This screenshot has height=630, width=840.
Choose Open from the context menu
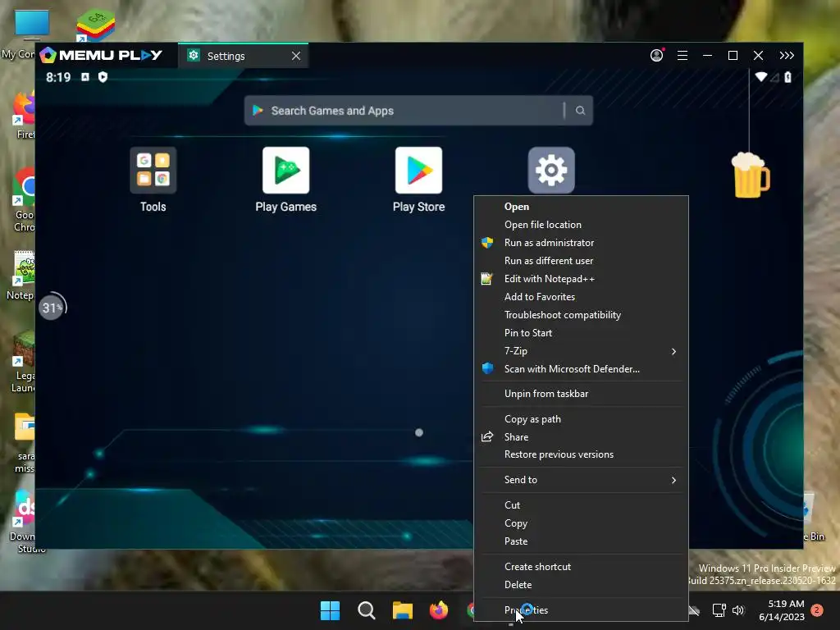582,207
